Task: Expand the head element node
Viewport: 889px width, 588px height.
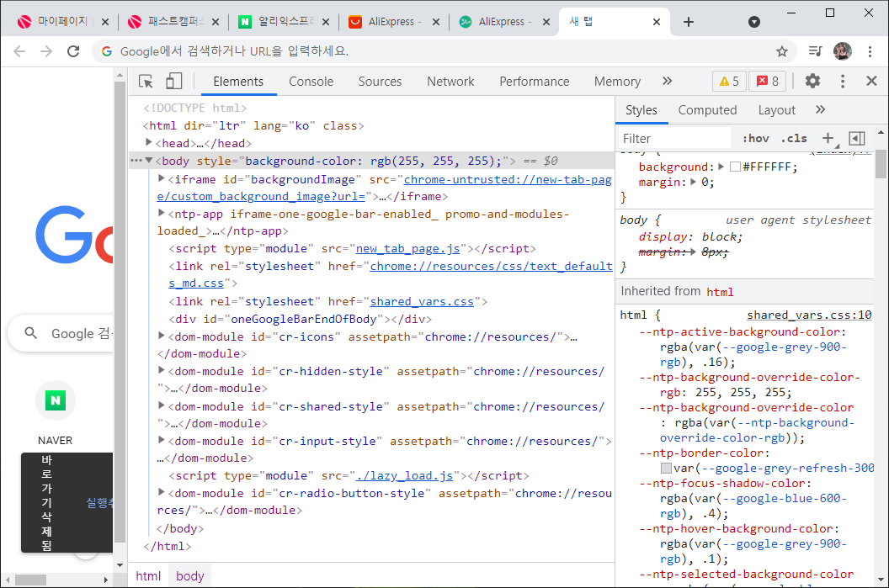Action: point(148,142)
